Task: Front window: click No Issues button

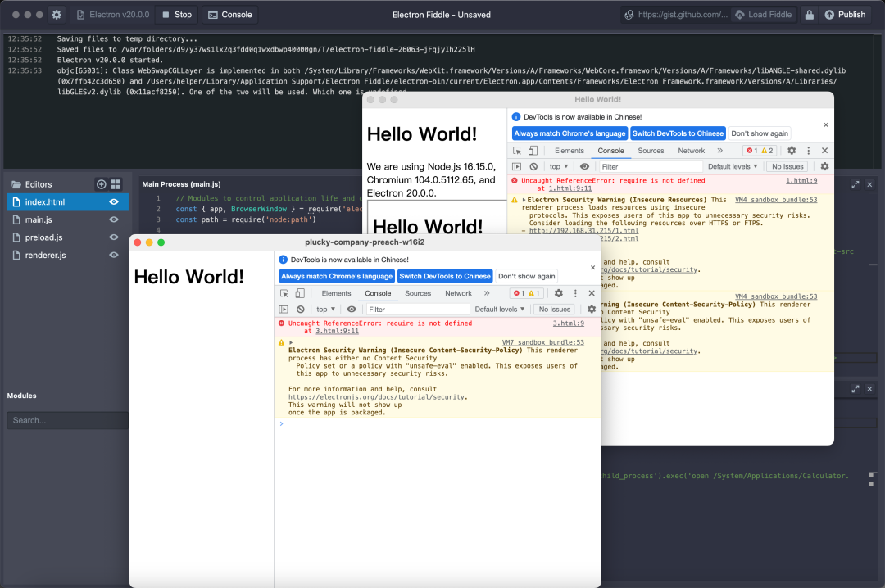Action: click(x=554, y=310)
